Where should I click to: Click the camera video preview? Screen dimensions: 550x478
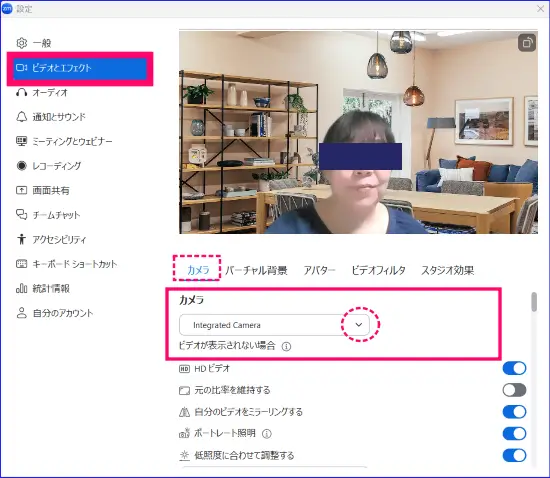click(x=358, y=132)
